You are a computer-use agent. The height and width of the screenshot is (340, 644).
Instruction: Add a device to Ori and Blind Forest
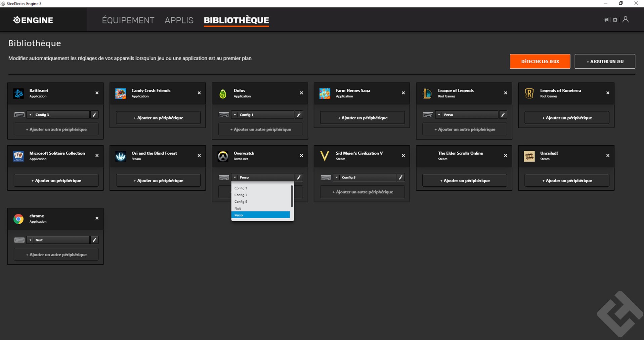point(158,181)
